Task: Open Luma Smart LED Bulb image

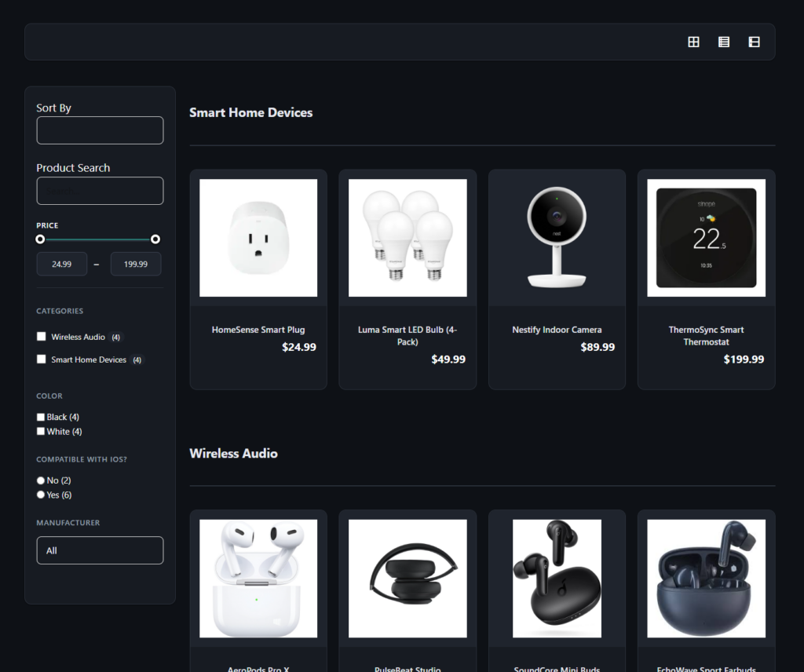Action: coord(407,238)
